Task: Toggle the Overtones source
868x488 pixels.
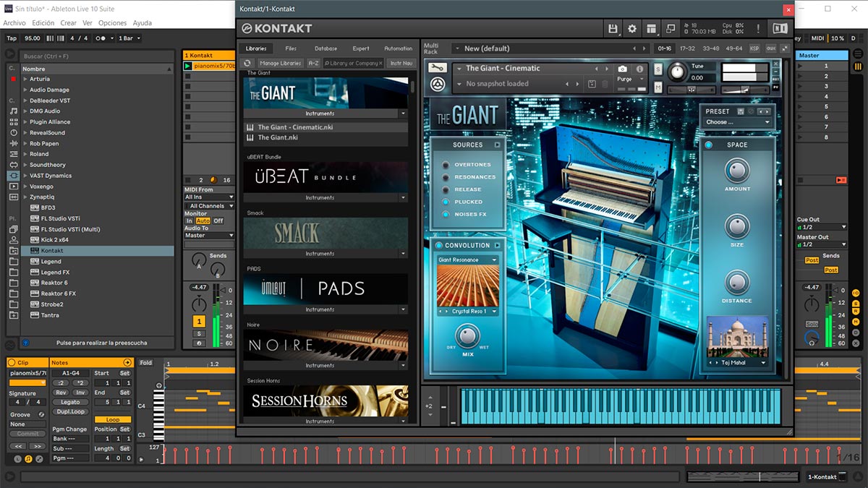Action: (x=446, y=165)
